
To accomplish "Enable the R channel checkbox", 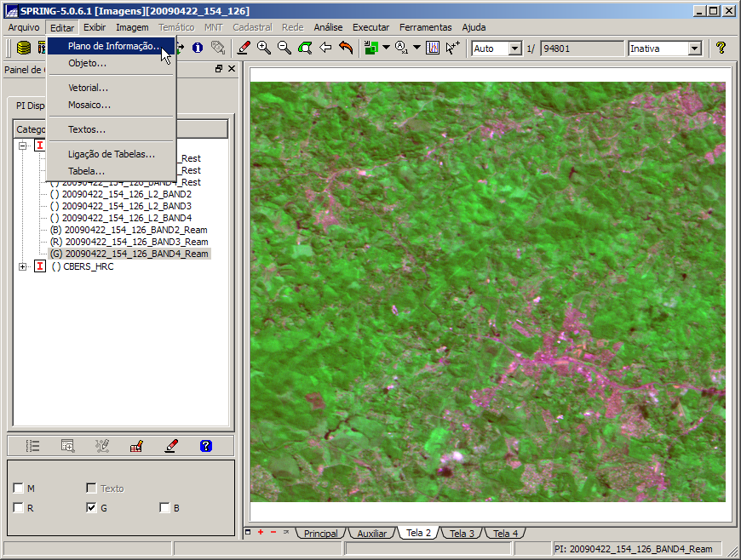I will [19, 508].
